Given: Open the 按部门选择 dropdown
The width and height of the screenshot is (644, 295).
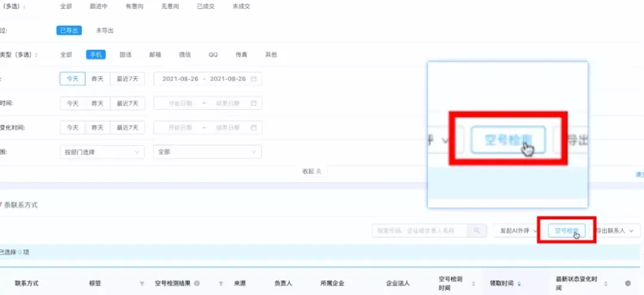Looking at the screenshot, I should [x=102, y=152].
